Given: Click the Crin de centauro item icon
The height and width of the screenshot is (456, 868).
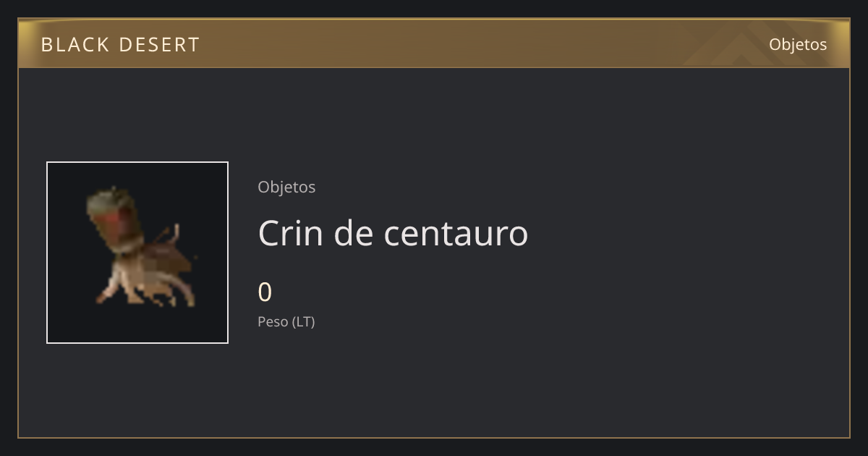Looking at the screenshot, I should [137, 253].
